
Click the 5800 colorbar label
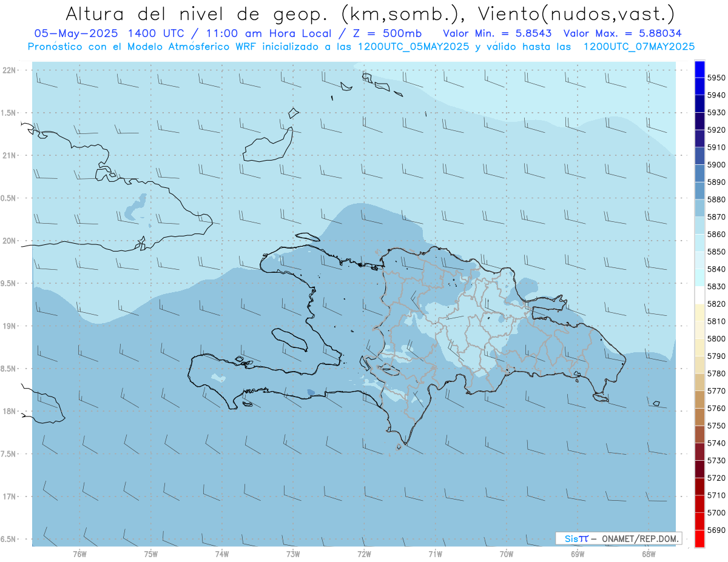[716, 338]
